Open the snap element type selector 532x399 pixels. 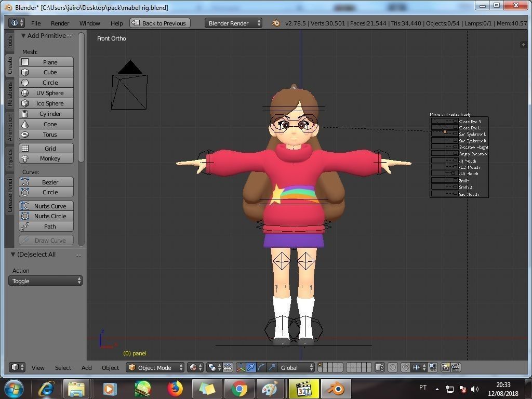tap(419, 367)
